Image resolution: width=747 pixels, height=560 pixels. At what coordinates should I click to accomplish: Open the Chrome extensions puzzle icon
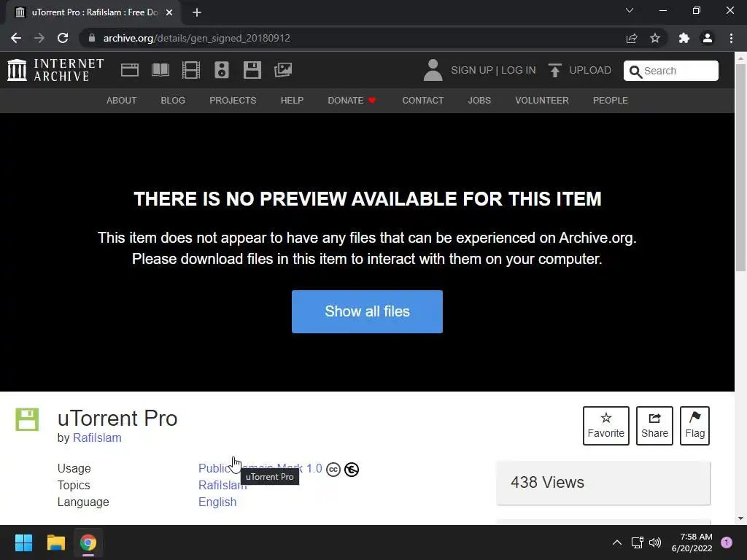(x=684, y=38)
